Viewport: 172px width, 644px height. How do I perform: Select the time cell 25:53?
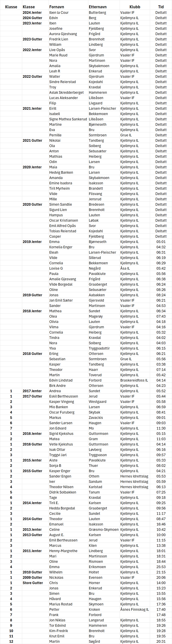click(x=161, y=567)
